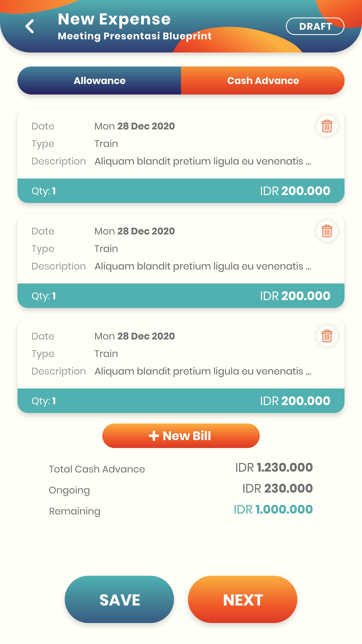The image size is (362, 644).
Task: Open the second bill's date field
Action: pyautogui.click(x=135, y=231)
